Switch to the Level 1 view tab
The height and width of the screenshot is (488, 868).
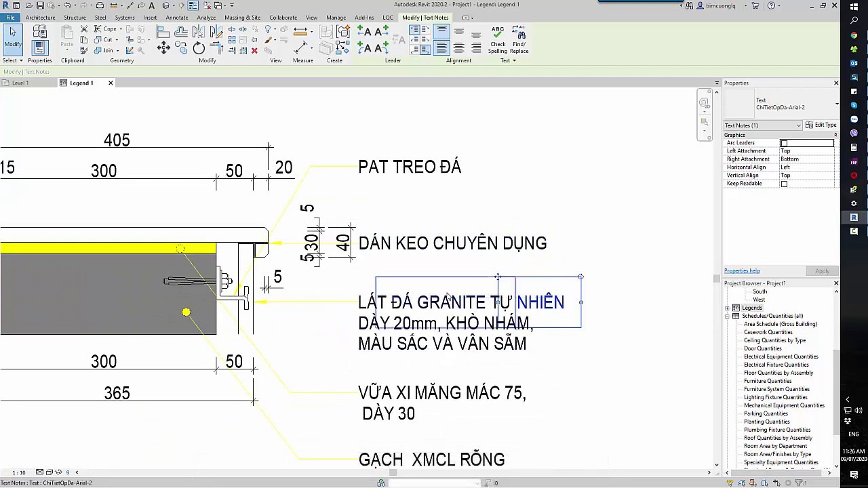point(20,83)
